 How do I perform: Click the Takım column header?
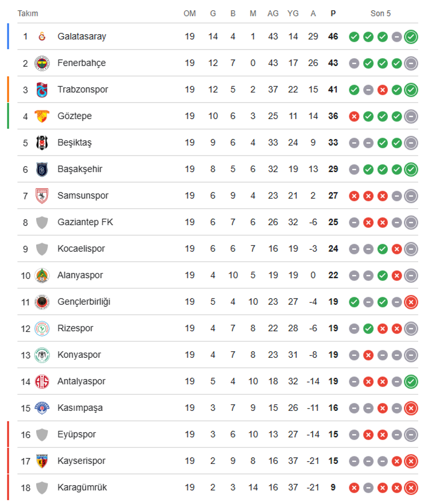(28, 14)
